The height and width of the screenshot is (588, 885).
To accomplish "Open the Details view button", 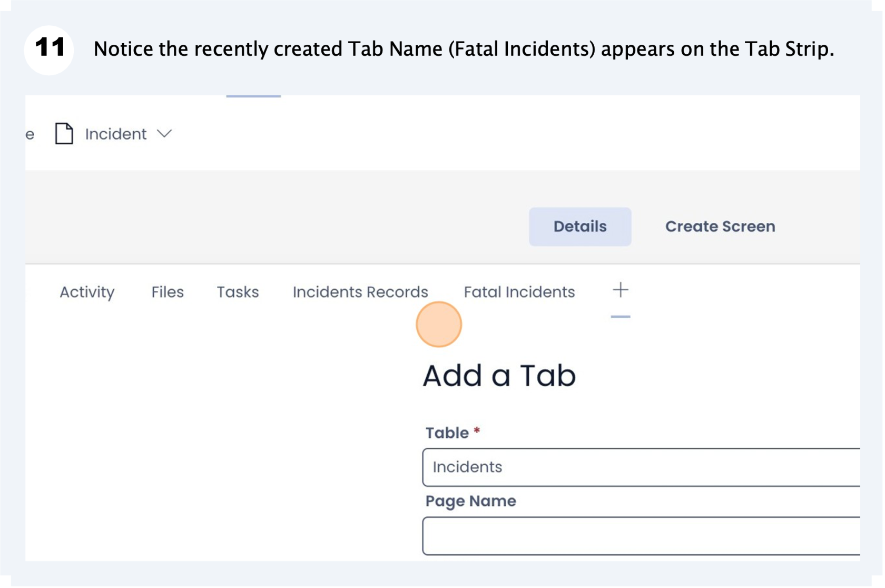I will click(580, 227).
